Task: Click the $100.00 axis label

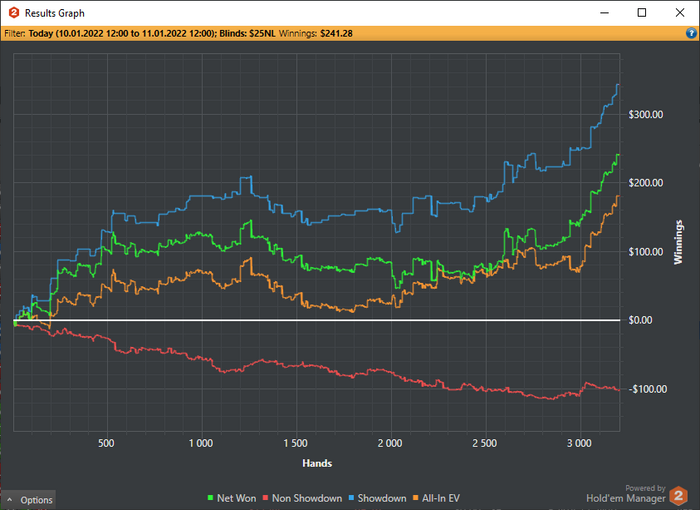Action: coord(646,251)
